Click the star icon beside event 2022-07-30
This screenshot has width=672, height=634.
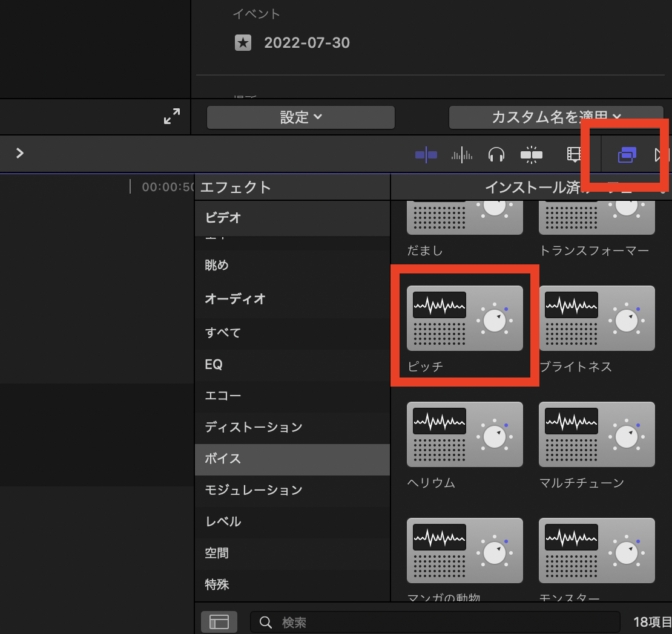(243, 43)
